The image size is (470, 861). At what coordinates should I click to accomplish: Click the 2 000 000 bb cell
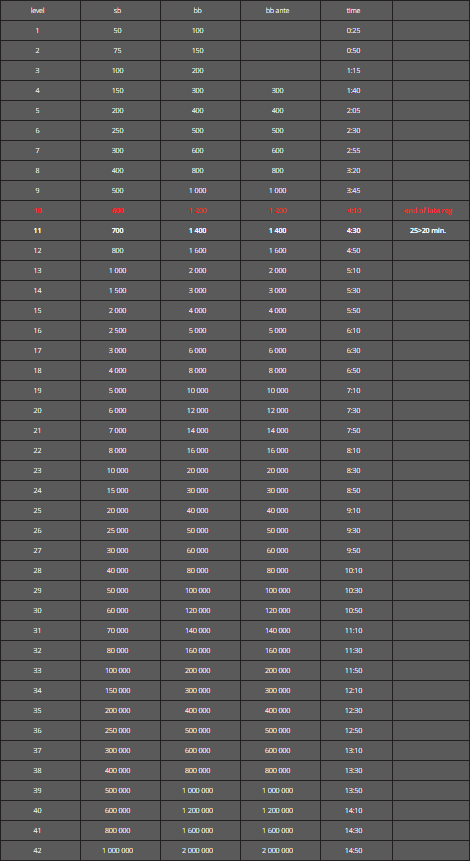click(200, 850)
